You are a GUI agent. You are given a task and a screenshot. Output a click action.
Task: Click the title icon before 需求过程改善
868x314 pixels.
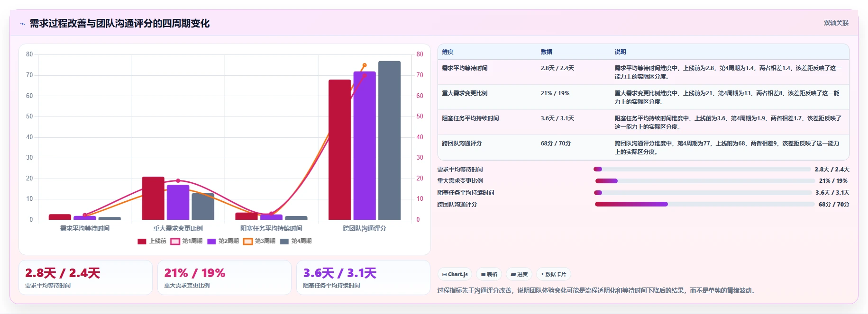click(22, 24)
